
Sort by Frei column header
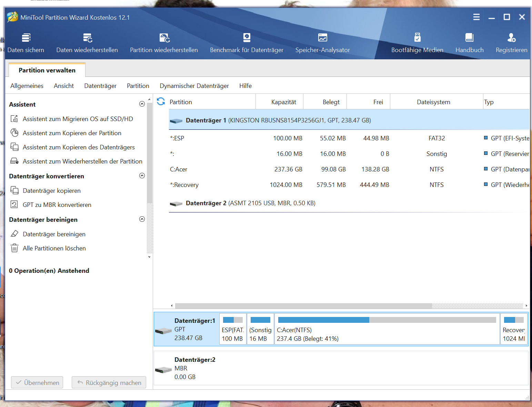[x=369, y=102]
